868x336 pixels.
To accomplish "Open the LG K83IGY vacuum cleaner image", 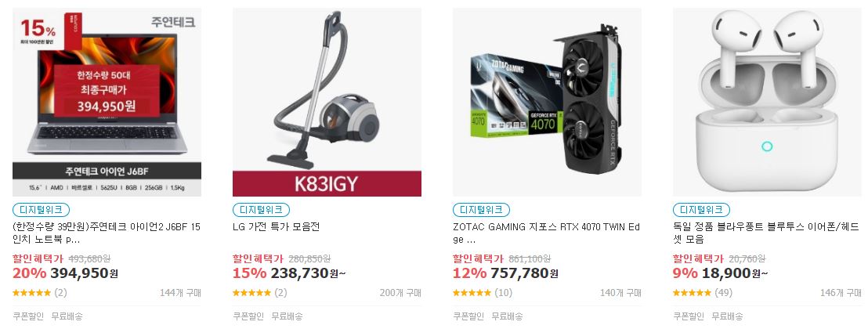I will click(327, 102).
